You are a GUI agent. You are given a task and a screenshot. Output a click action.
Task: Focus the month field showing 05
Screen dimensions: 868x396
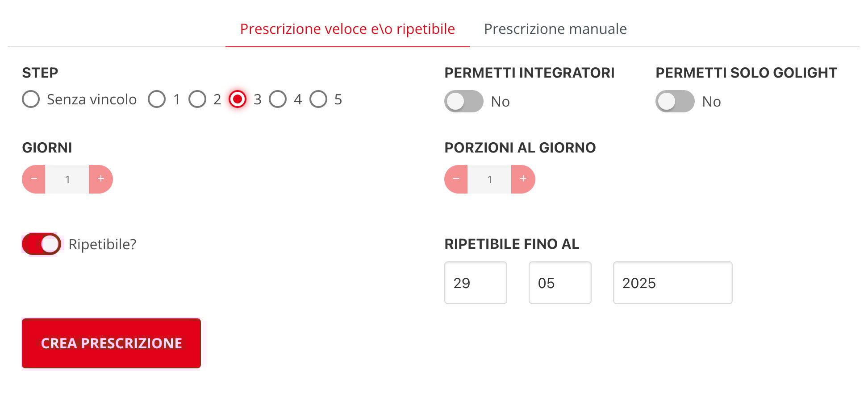click(560, 283)
